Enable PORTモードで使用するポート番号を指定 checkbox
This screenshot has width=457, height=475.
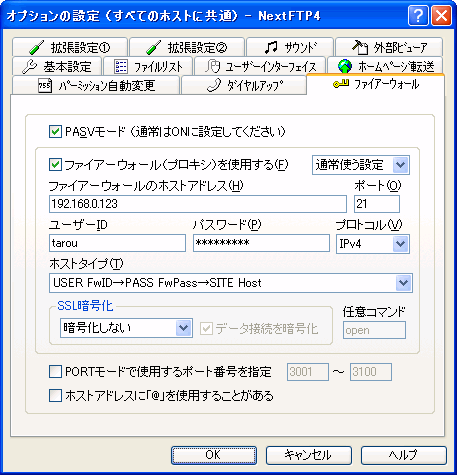(55, 371)
